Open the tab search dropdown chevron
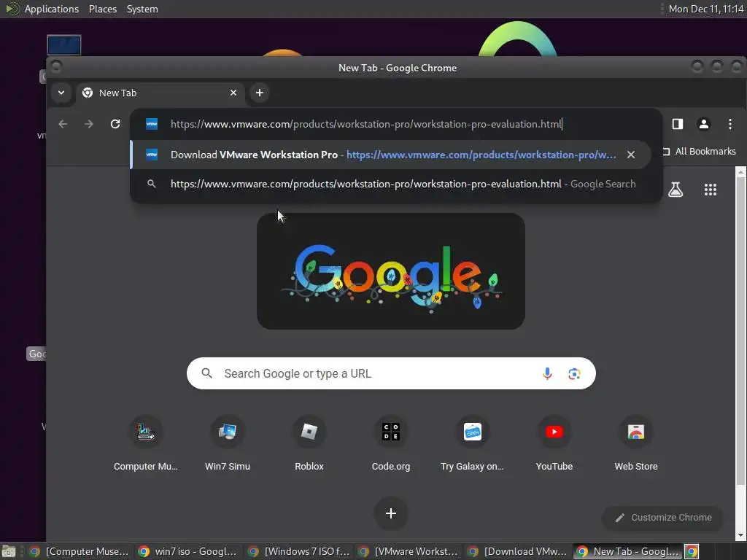This screenshot has width=747, height=560. point(61,93)
